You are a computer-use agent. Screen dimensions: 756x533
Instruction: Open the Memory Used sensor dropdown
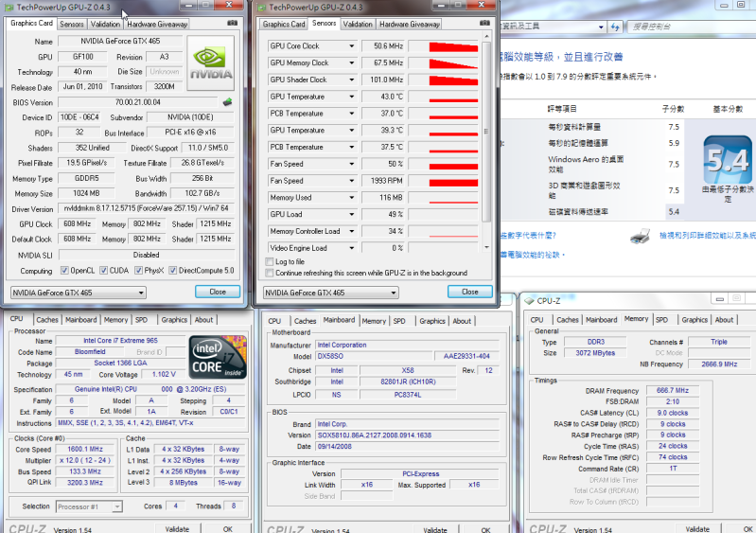(x=351, y=198)
